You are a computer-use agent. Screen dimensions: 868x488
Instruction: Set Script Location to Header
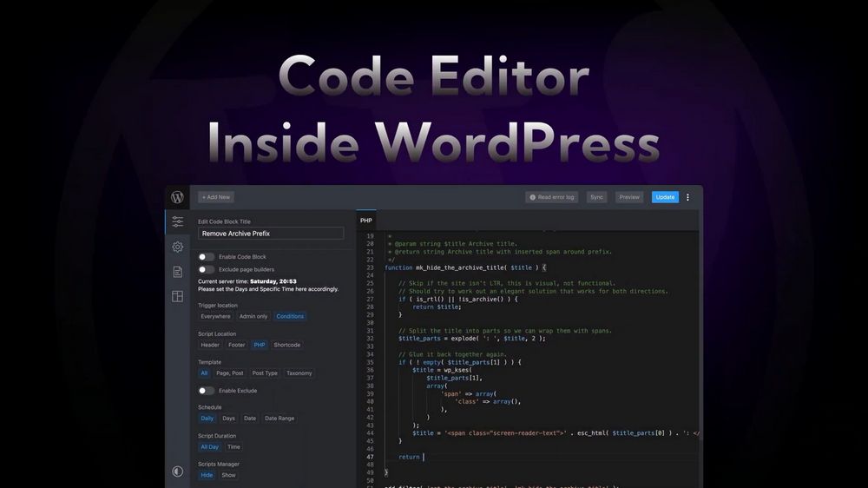click(x=210, y=345)
